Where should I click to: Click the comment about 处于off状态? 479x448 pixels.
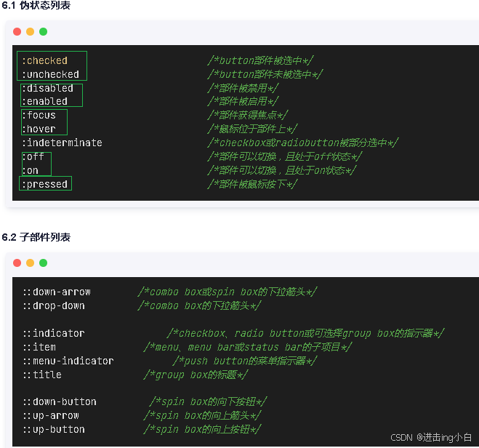tap(285, 156)
